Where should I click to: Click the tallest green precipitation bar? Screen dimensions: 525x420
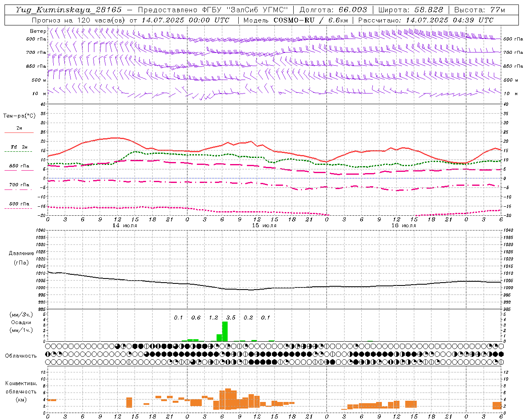pyautogui.click(x=225, y=331)
